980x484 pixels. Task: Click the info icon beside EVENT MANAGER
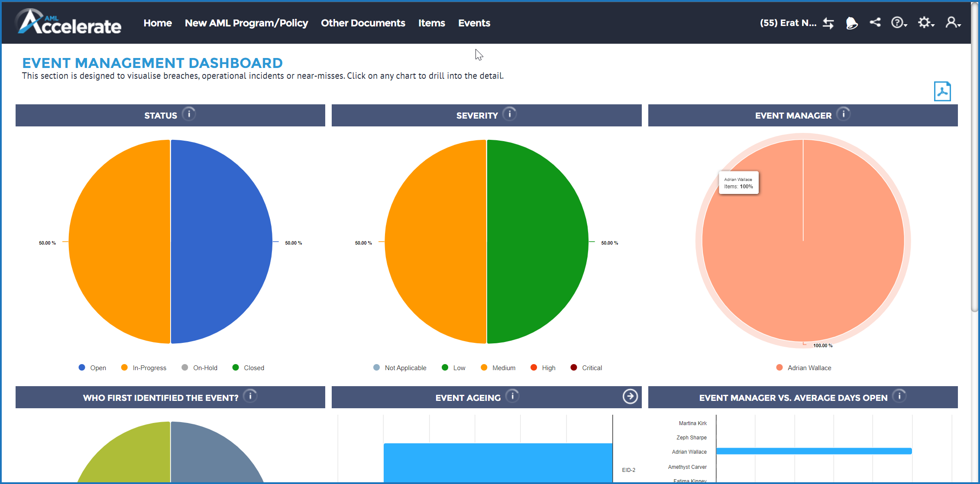(x=843, y=114)
